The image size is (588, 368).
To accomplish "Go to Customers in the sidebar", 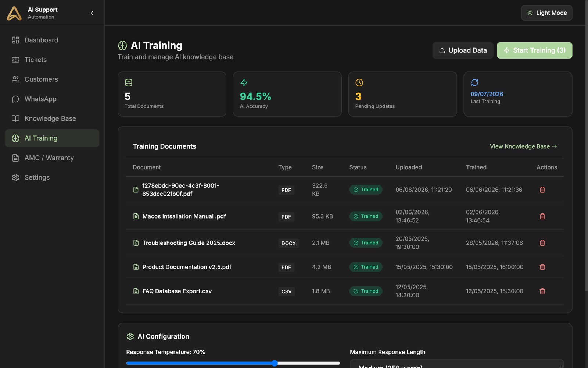I will (52, 79).
